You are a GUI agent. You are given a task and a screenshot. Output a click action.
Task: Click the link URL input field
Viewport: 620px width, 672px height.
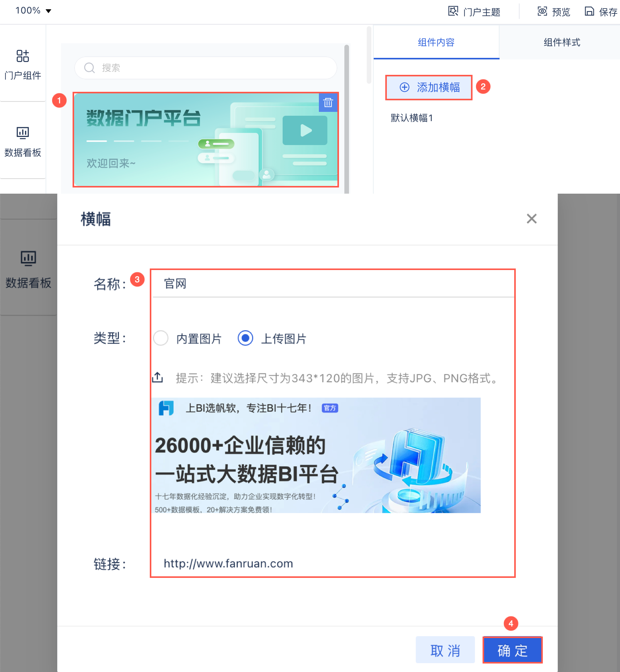[x=333, y=564]
